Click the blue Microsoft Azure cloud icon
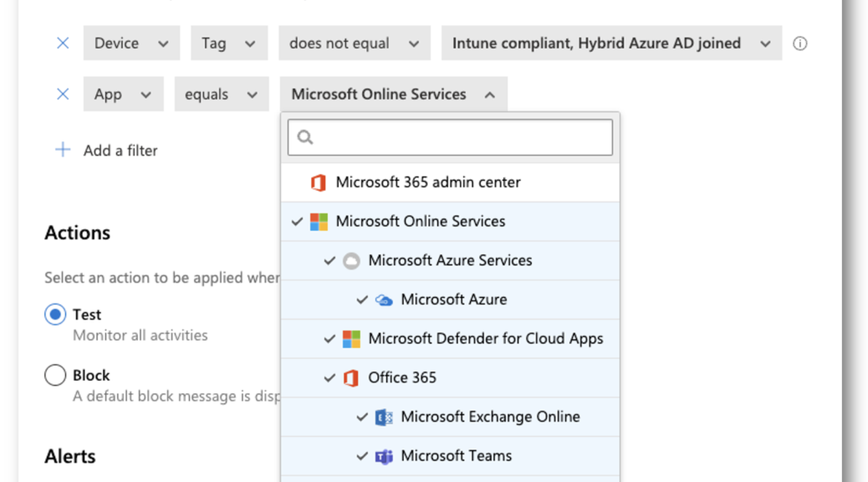Image resolution: width=868 pixels, height=482 pixels. click(384, 300)
